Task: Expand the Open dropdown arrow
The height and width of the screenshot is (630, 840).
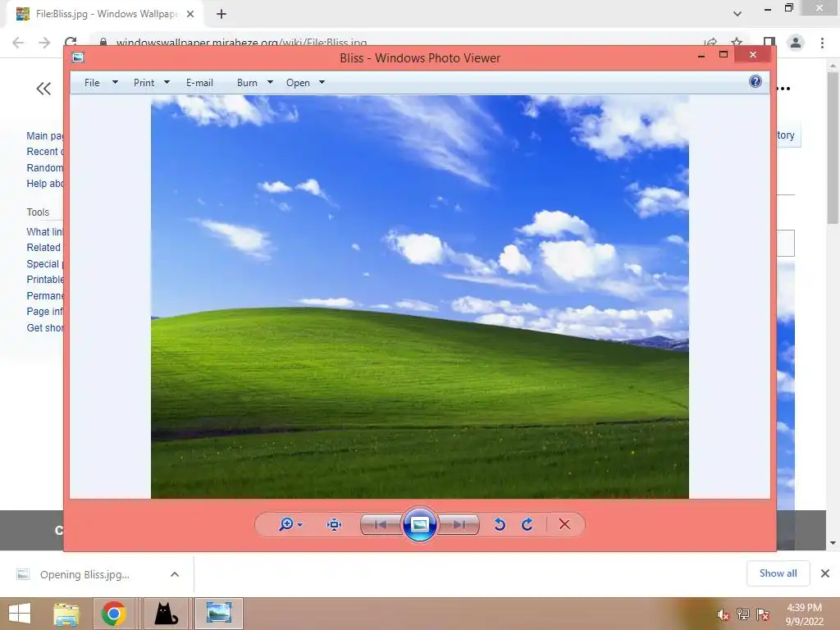Action: click(x=322, y=83)
